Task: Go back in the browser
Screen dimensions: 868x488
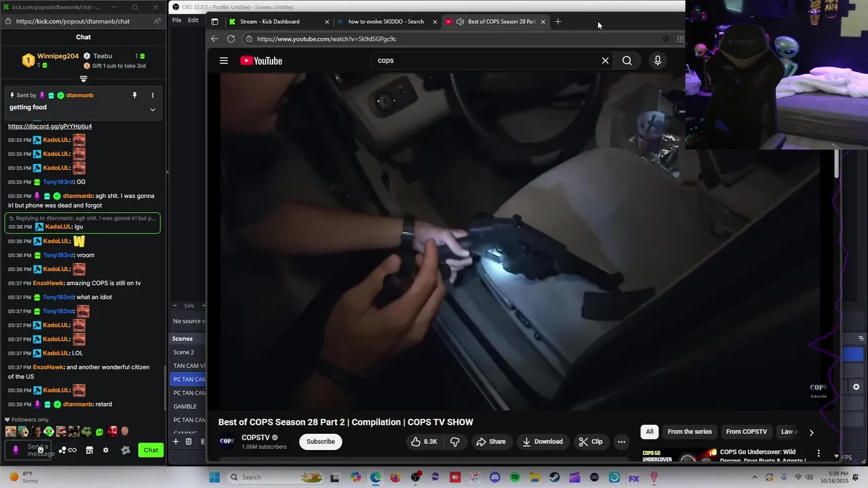Action: tap(214, 39)
